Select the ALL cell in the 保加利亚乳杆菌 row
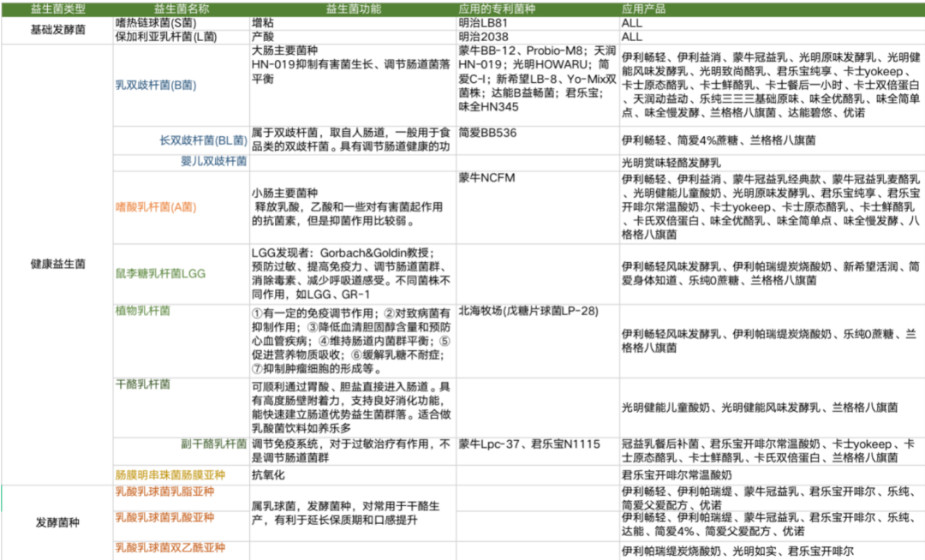This screenshot has height=560, width=925. tap(772, 37)
